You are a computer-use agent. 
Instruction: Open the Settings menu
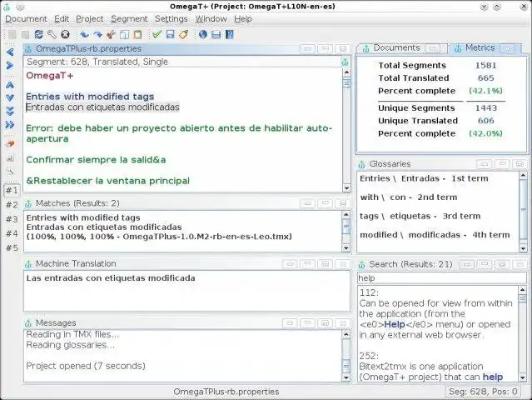(x=172, y=19)
